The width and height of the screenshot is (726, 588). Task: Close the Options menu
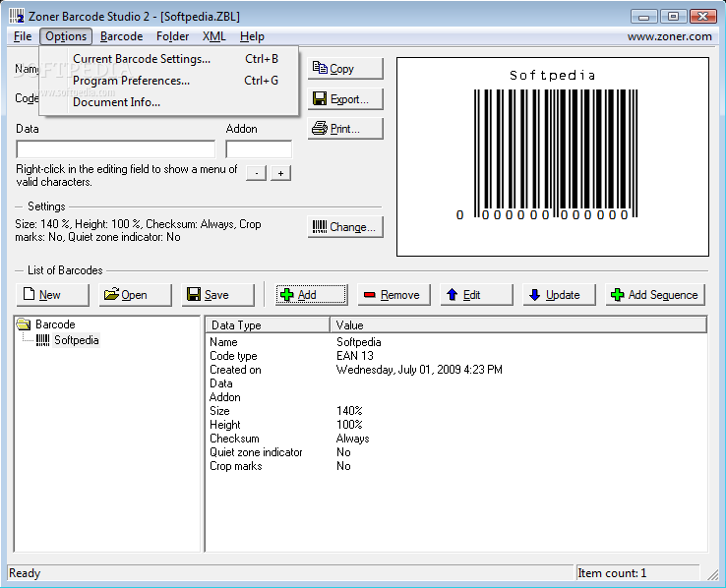click(66, 36)
